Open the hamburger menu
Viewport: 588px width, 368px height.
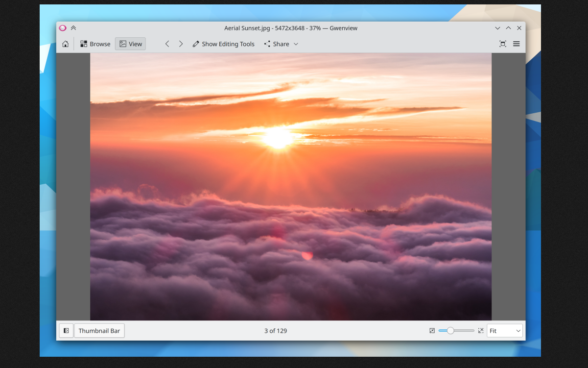[517, 44]
